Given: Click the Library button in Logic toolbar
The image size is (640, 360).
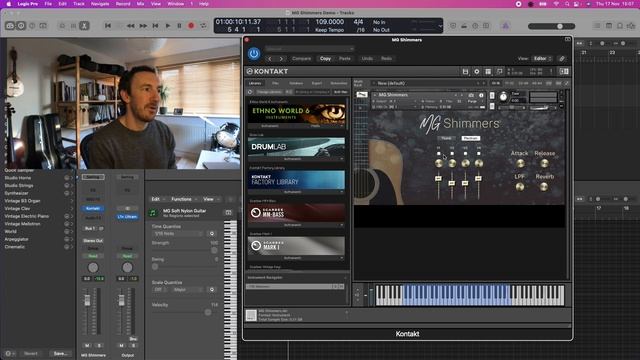Looking at the screenshot, I should [x=10, y=26].
